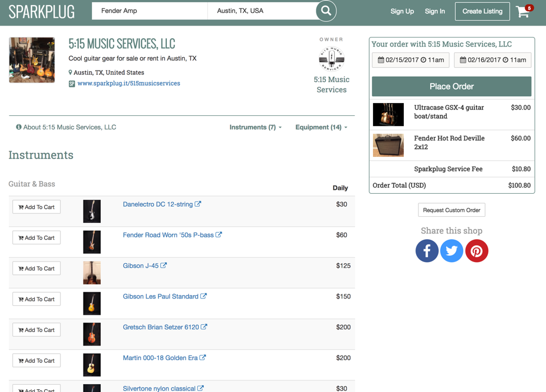Click the search magnifying glass icon

(326, 11)
